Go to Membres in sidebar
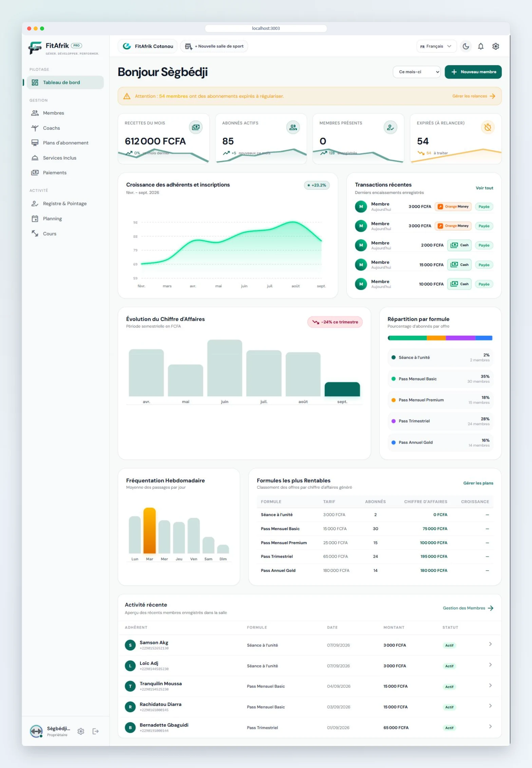The image size is (532, 768). [x=65, y=113]
